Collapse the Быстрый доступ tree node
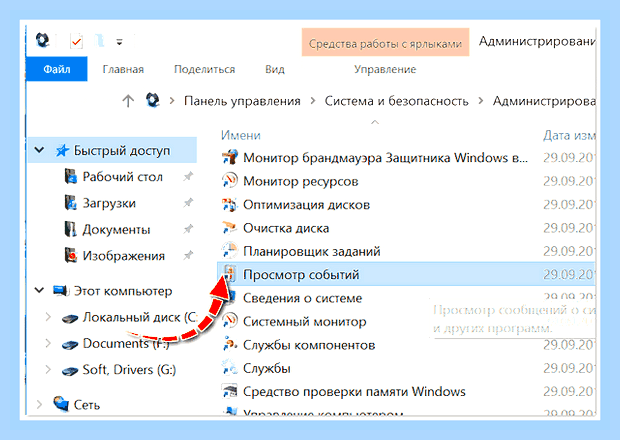Screen dimensions: 620x440 tap(39, 150)
